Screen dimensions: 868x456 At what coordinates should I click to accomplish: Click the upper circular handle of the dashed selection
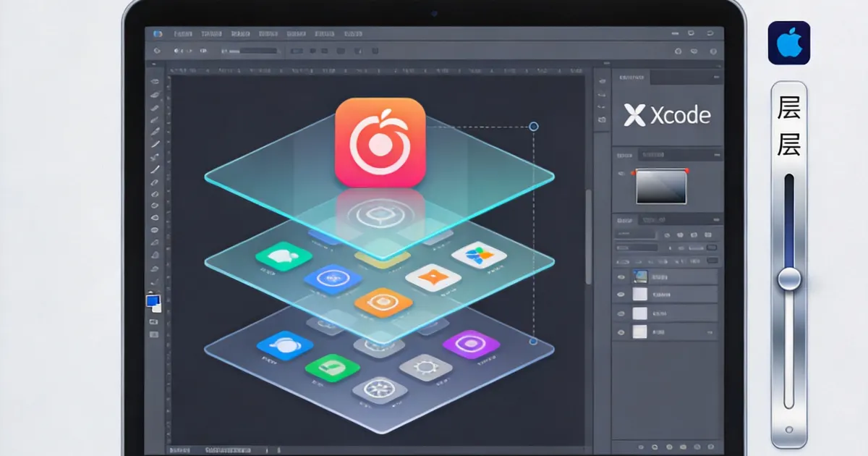(x=534, y=127)
